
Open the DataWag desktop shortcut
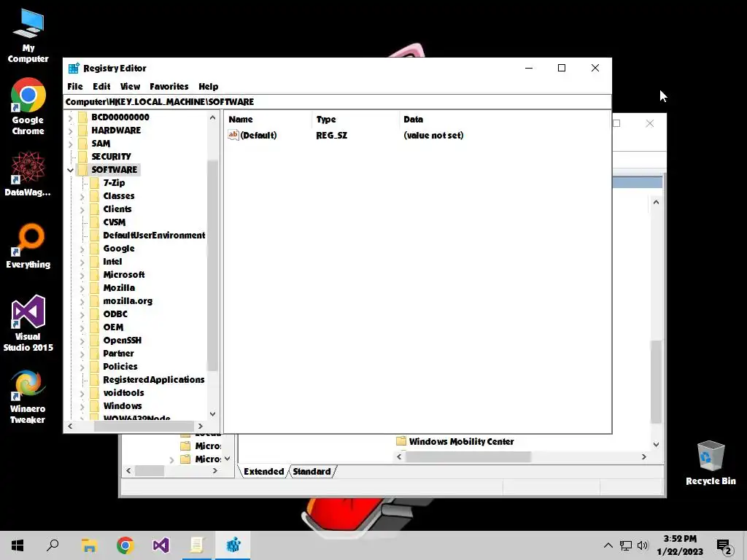point(28,174)
